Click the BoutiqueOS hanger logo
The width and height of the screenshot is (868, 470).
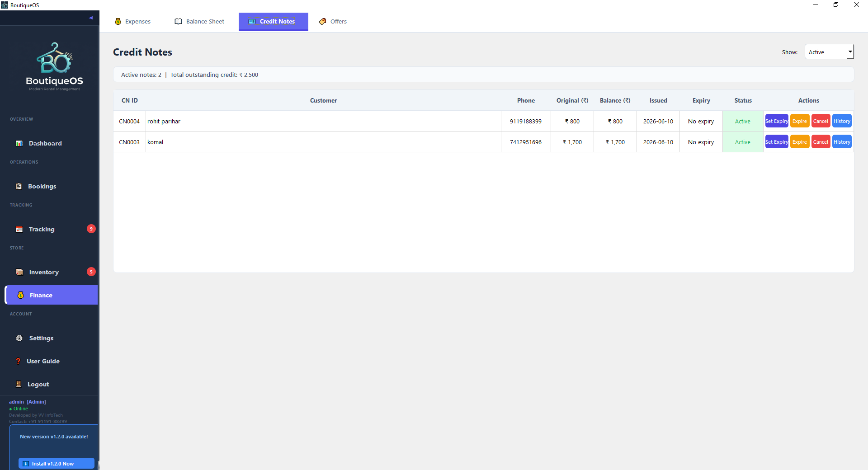[54, 58]
